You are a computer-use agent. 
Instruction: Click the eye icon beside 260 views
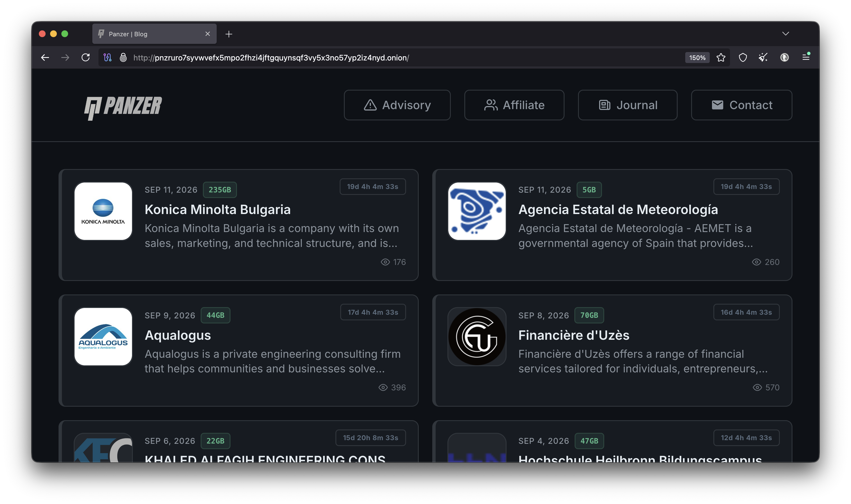[756, 262]
